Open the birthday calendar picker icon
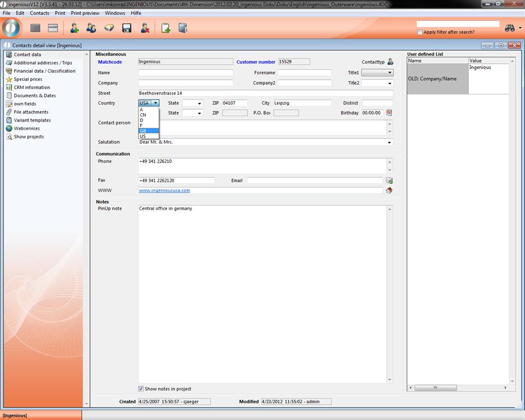 click(389, 113)
